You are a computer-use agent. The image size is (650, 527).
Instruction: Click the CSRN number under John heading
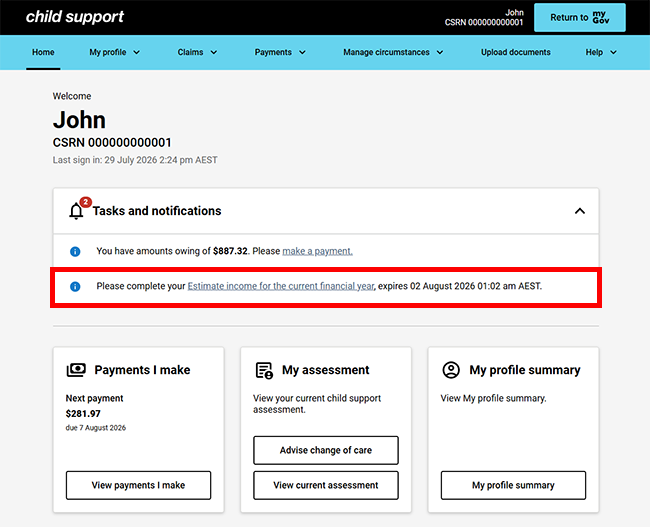coord(112,143)
